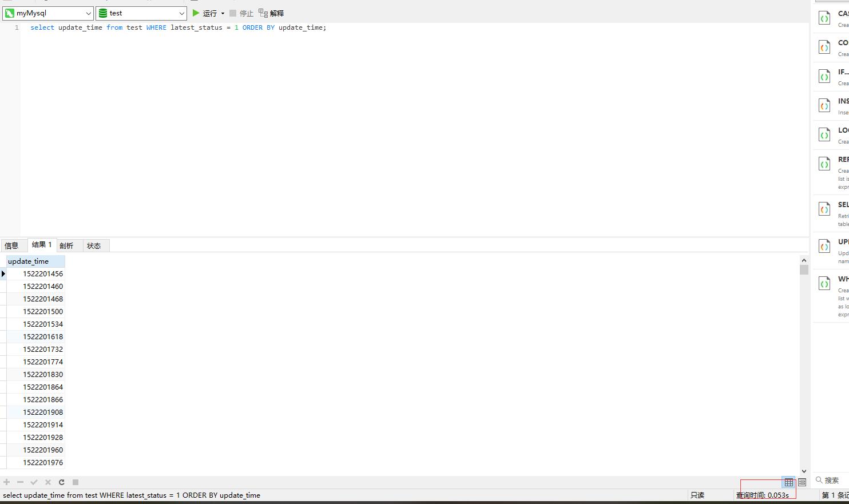Switch to the 结果 1 tab

42,245
